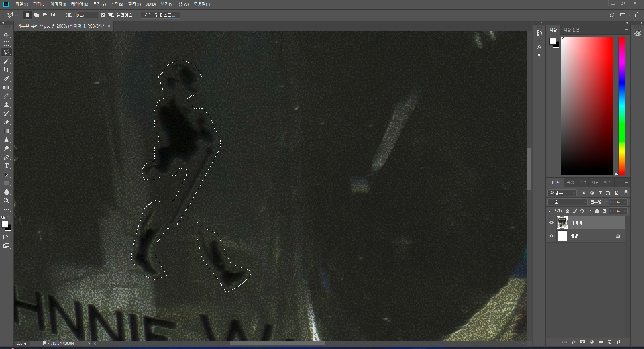Uncheck the 앤티 앨리어스 checkbox
The height and width of the screenshot is (349, 644).
pos(103,15)
